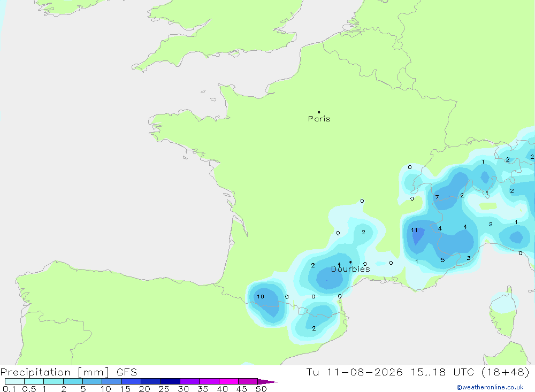The image size is (535, 392).
Task: Select the 10–15 mm legend color swatch
Action: [112, 381]
